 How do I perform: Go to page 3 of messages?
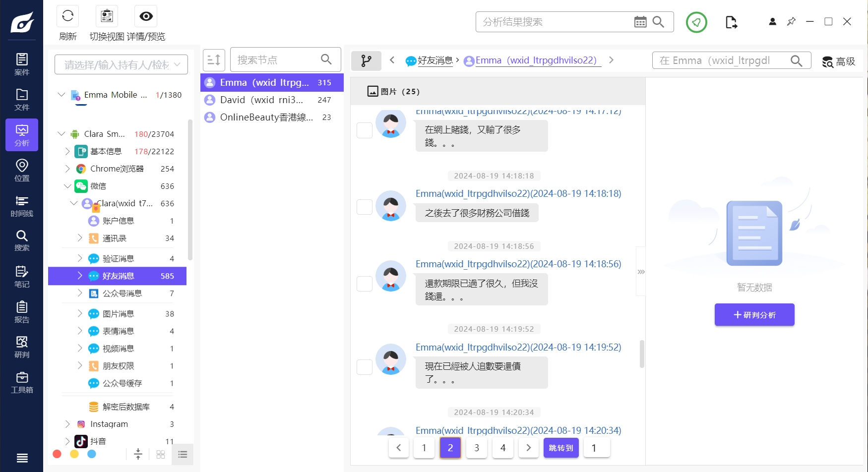(476, 447)
